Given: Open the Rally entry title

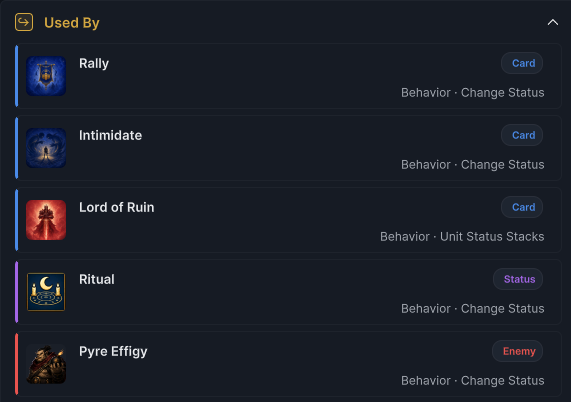Looking at the screenshot, I should [94, 63].
